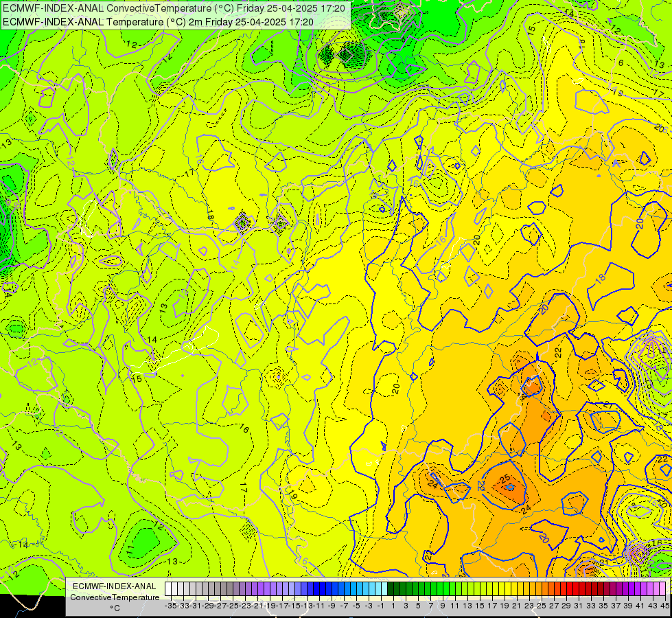Image resolution: width=672 pixels, height=618 pixels.
Task: Click the Temperature 2m title line
Action: pyautogui.click(x=158, y=22)
